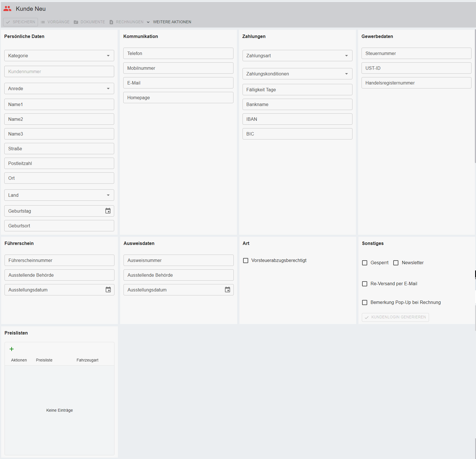Open the Geburtstag calendar picker icon
The width and height of the screenshot is (476, 459).
(108, 211)
